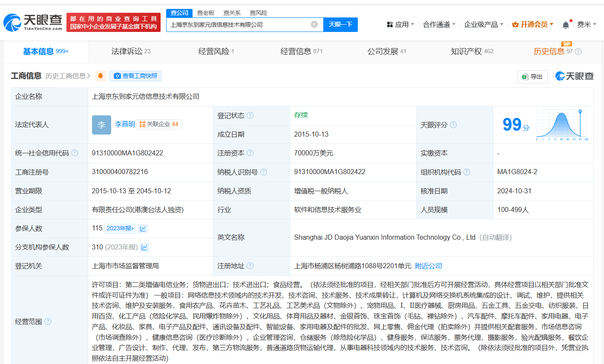Click the 有限责任公司(港澳台法人独资) company type
604x364 pixels.
pos(138,209)
